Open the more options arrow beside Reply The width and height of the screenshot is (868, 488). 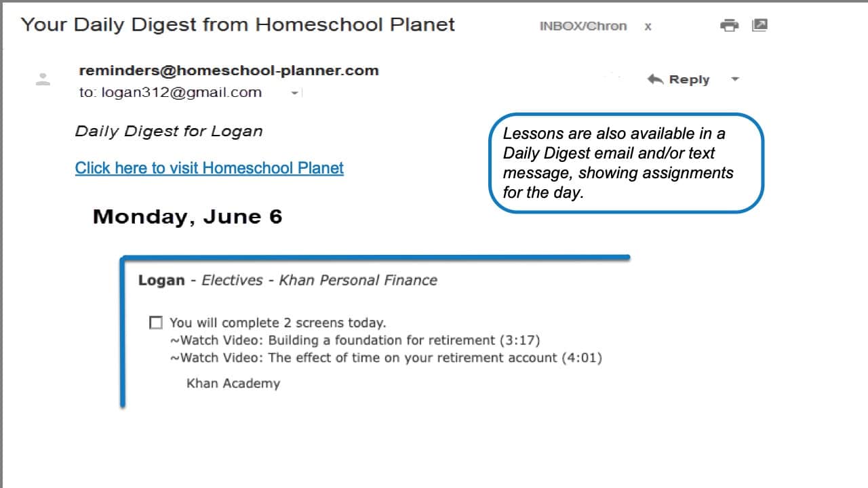pyautogui.click(x=734, y=79)
